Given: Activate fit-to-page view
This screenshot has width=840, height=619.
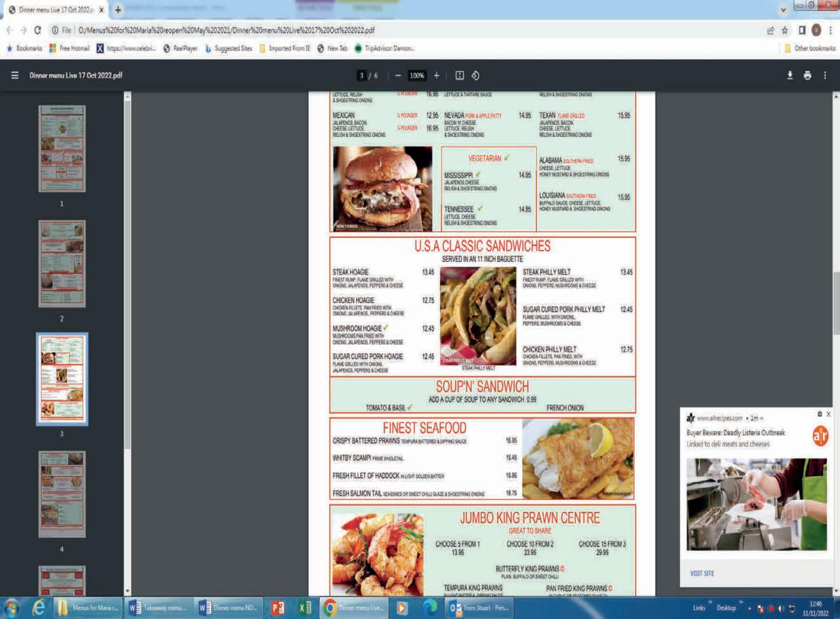Looking at the screenshot, I should pyautogui.click(x=459, y=75).
